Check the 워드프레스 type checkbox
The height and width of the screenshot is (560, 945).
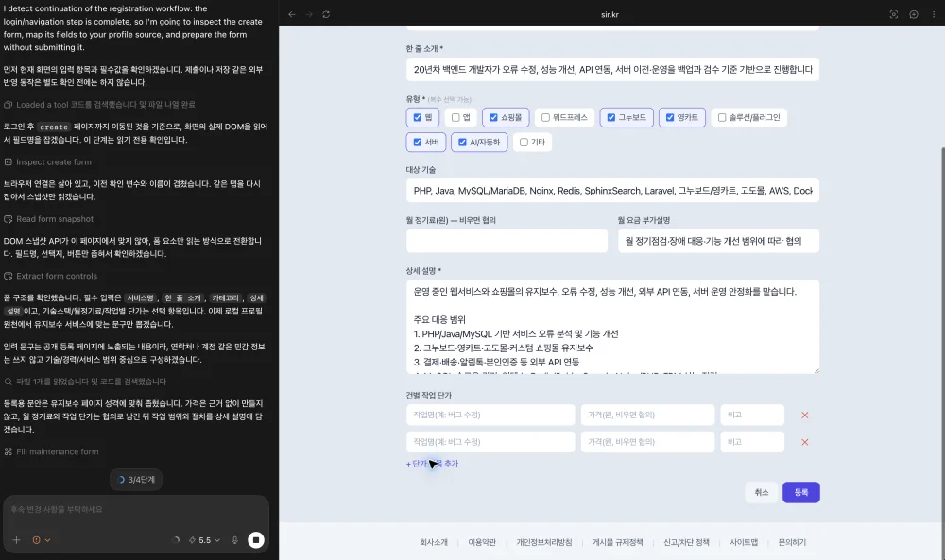coord(545,117)
